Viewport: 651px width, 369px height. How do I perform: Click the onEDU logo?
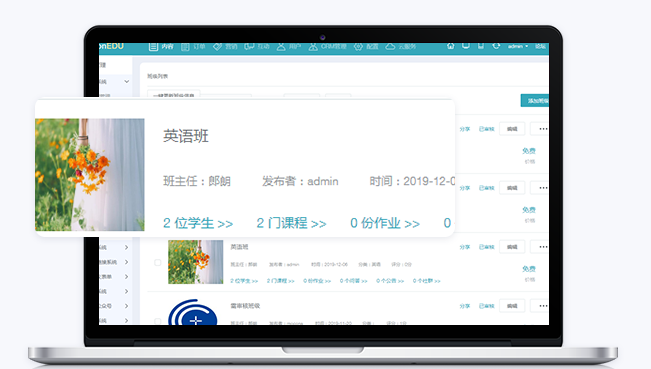coord(112,46)
